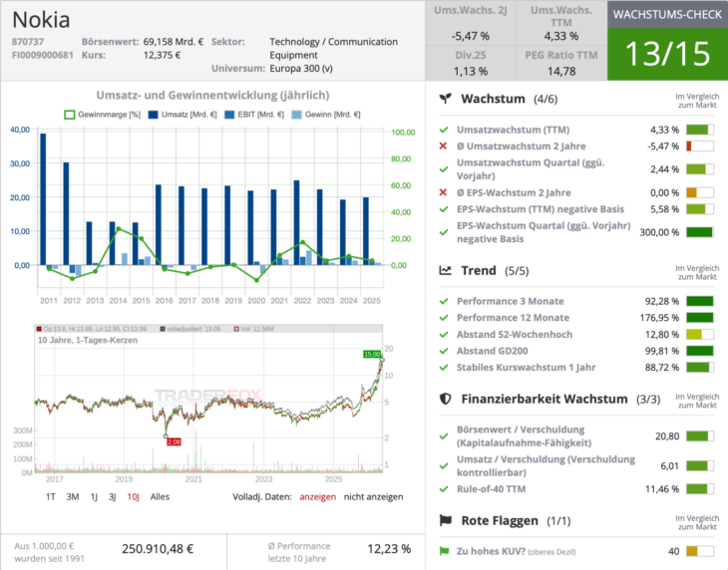Click the Trend chart icon

(445, 270)
